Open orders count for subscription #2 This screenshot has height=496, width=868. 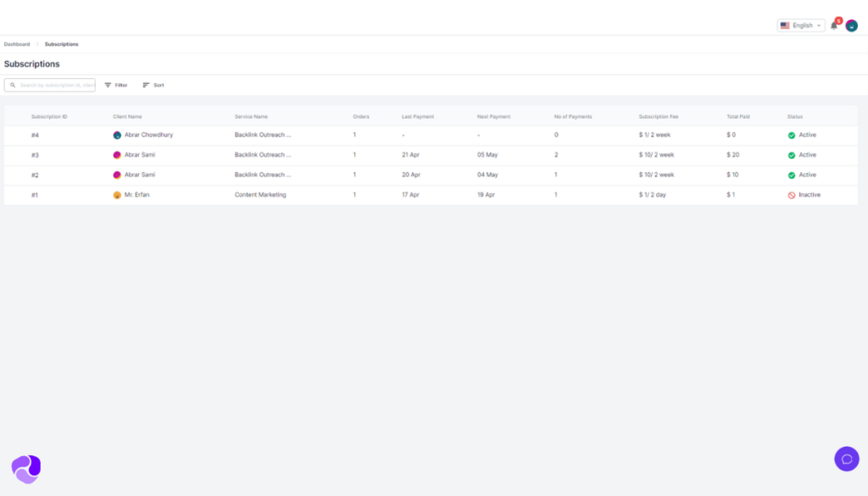pyautogui.click(x=354, y=175)
